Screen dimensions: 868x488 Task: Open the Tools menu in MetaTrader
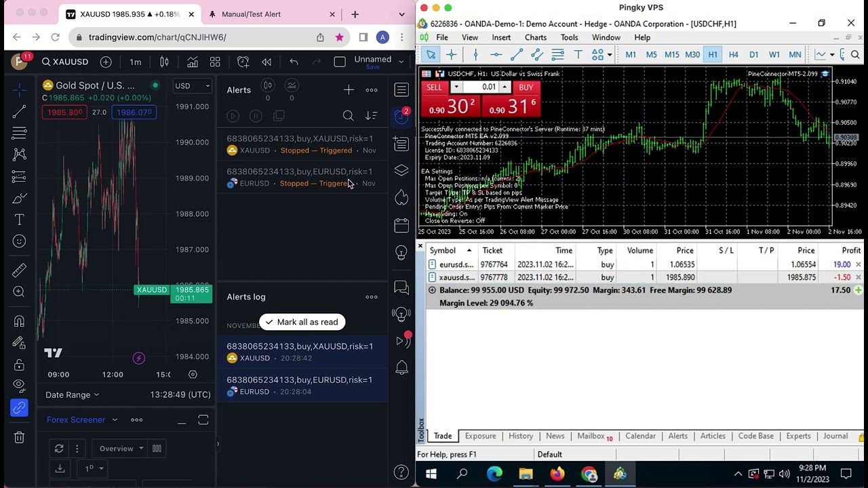click(569, 37)
